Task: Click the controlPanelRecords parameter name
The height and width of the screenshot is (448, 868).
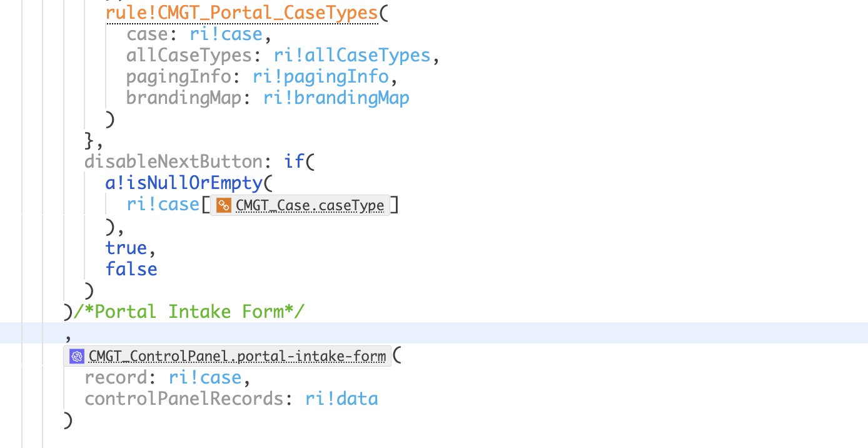Action: tap(184, 399)
